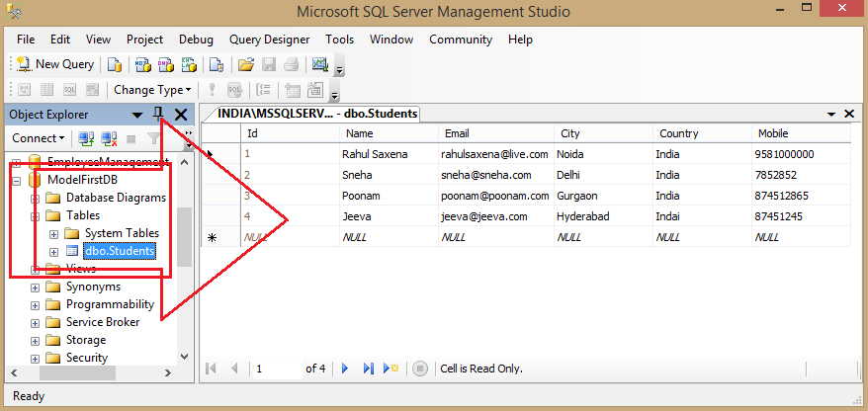Viewport: 868px width, 411px height.
Task: Click the Open File folder icon
Action: pos(246,65)
